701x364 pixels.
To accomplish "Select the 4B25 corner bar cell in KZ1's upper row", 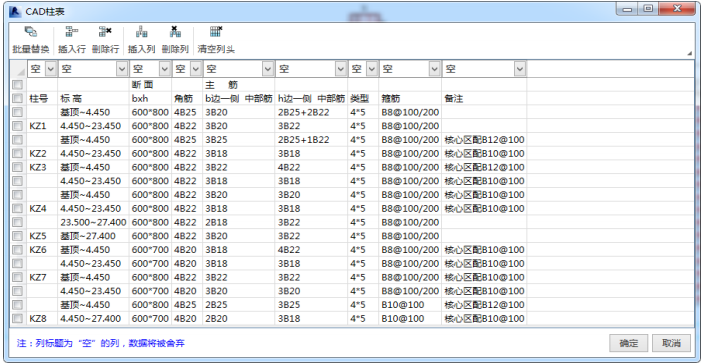I will 187,113.
